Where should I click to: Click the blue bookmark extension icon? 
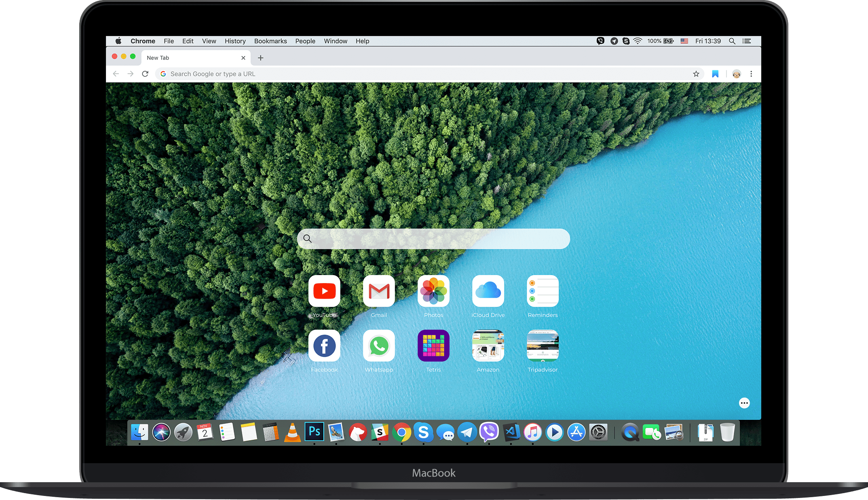coord(715,74)
